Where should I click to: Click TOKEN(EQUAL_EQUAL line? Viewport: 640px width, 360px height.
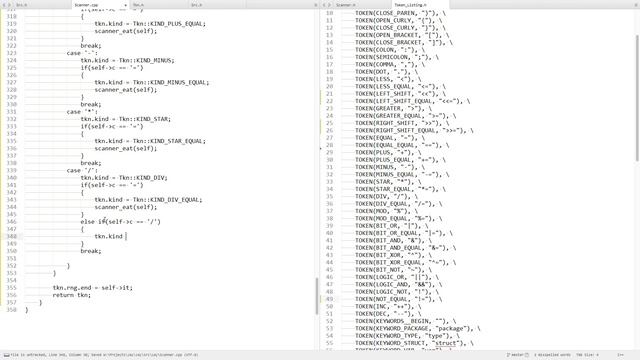point(402,145)
